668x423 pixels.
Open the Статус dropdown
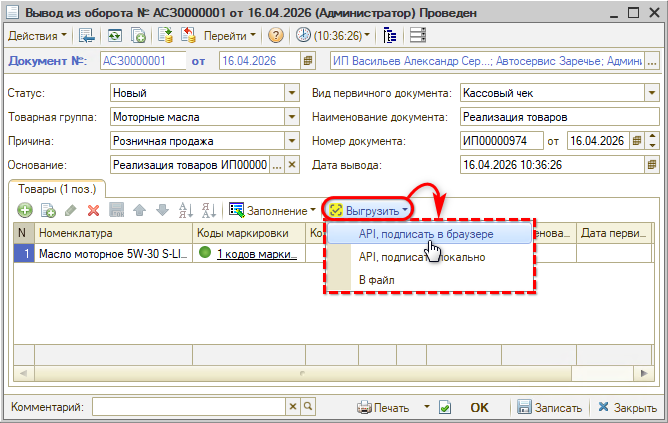pyautogui.click(x=292, y=93)
